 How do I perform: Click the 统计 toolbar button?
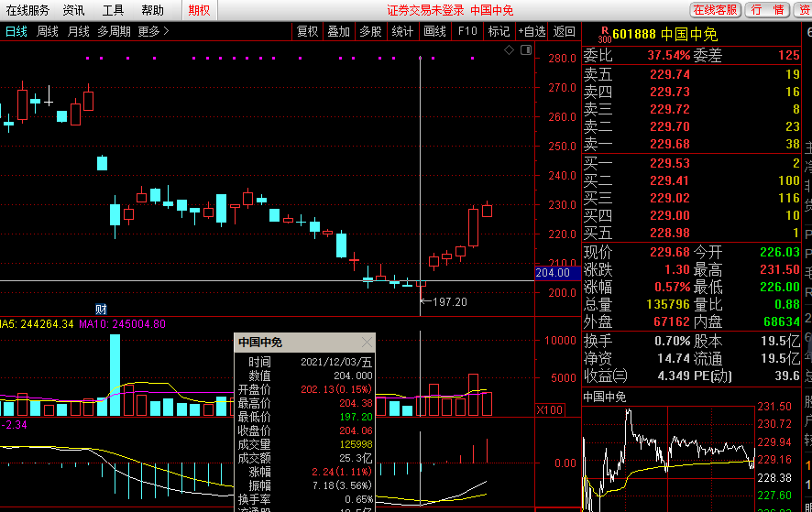(402, 31)
